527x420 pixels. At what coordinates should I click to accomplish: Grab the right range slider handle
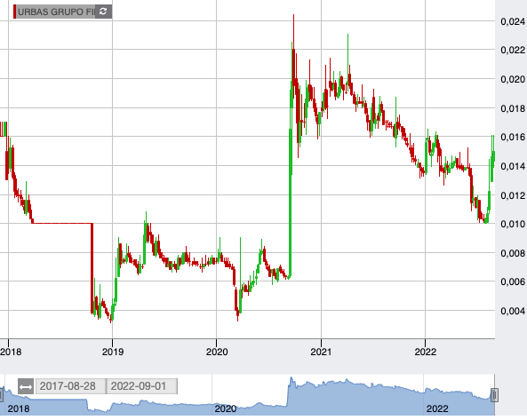point(494,395)
